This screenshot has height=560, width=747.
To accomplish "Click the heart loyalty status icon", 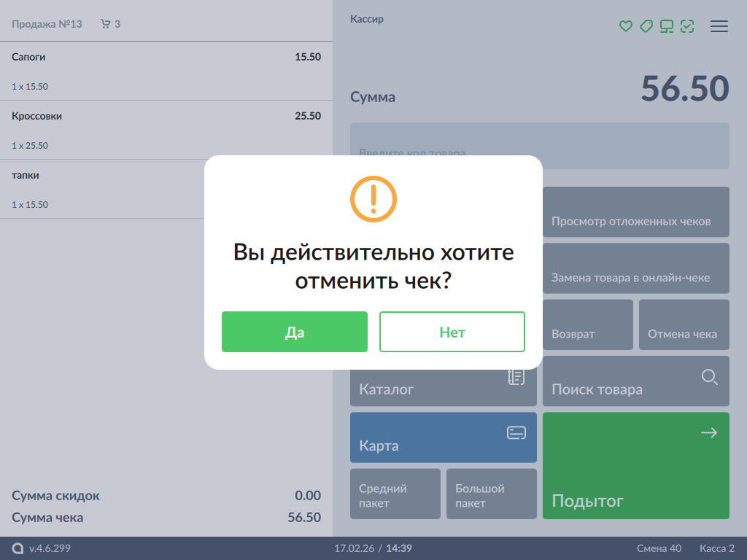I will tap(625, 26).
